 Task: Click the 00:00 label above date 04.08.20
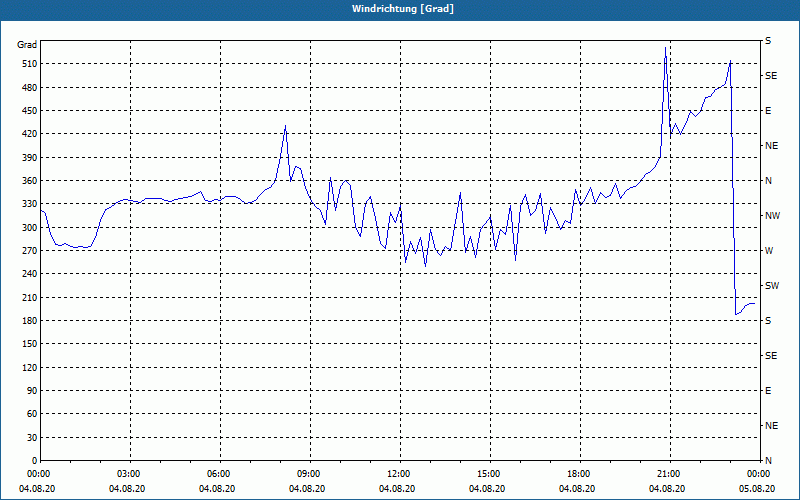37,474
